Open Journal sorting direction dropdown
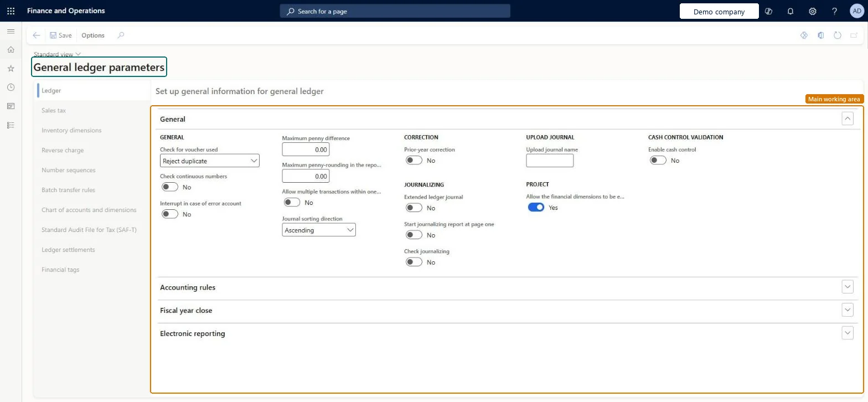 click(x=319, y=230)
